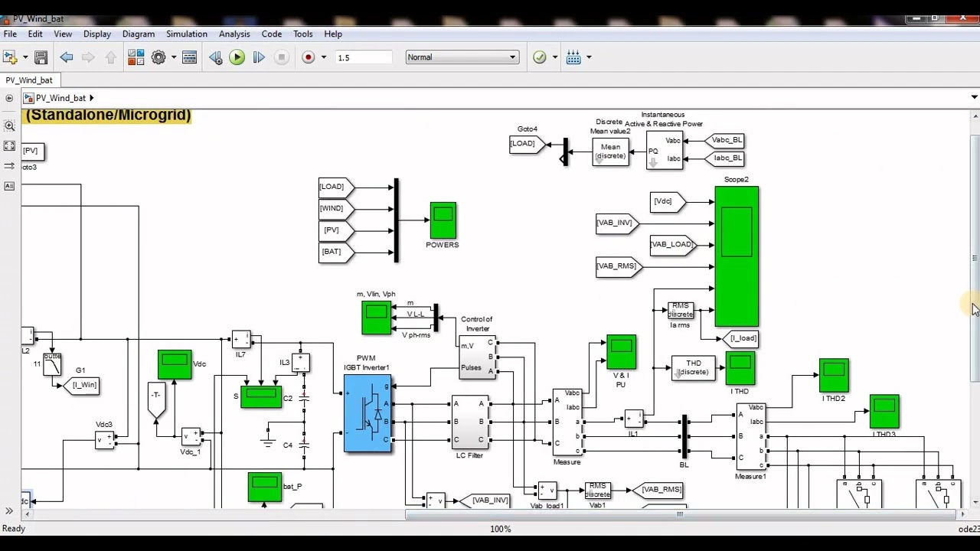Open the Analysis menu
This screenshot has height=551, width=980.
tap(234, 34)
